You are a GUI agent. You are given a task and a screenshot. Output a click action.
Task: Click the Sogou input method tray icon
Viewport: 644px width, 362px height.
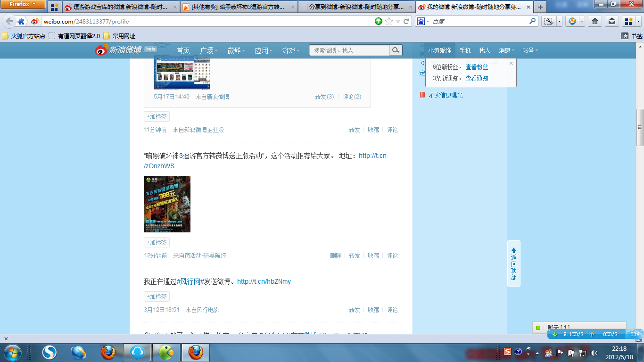508,352
